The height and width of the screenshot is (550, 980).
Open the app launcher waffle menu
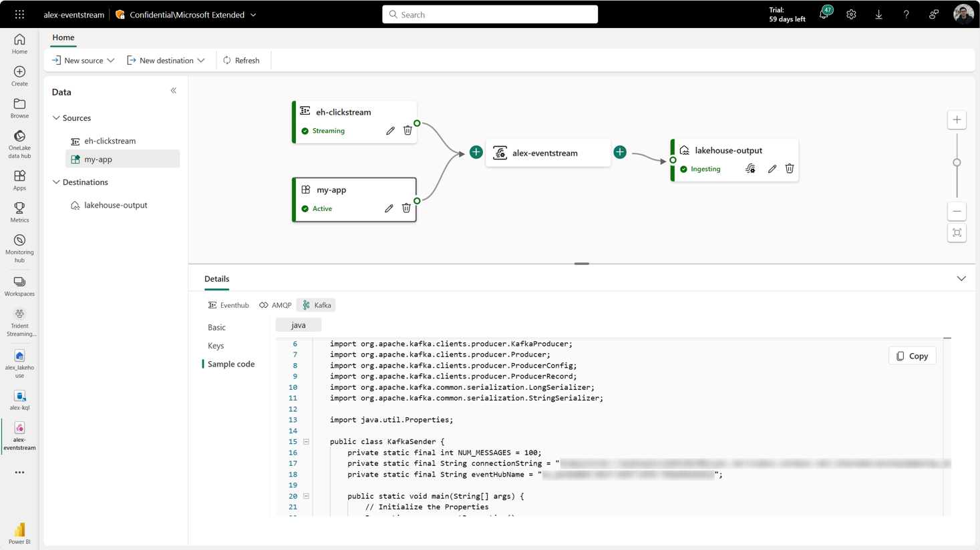pyautogui.click(x=19, y=14)
